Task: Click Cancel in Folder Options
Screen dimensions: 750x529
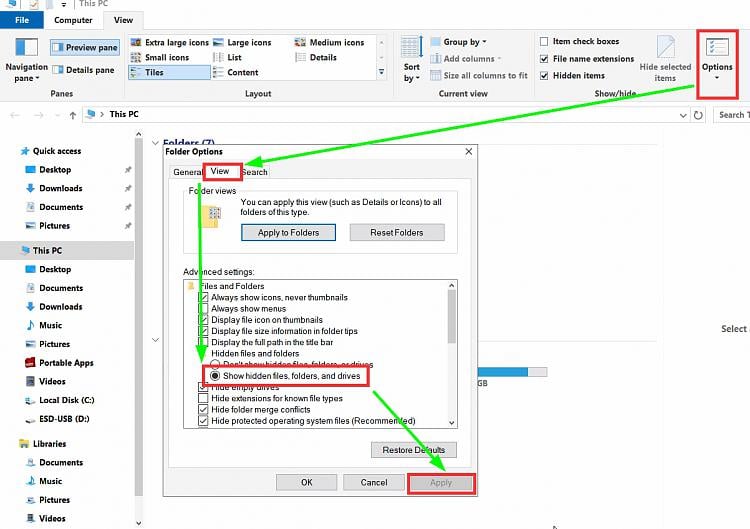Action: (x=374, y=483)
